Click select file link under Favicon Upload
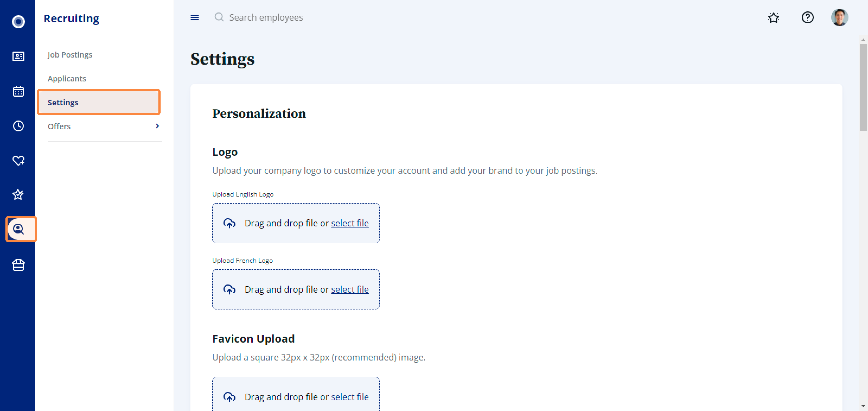 (x=350, y=397)
